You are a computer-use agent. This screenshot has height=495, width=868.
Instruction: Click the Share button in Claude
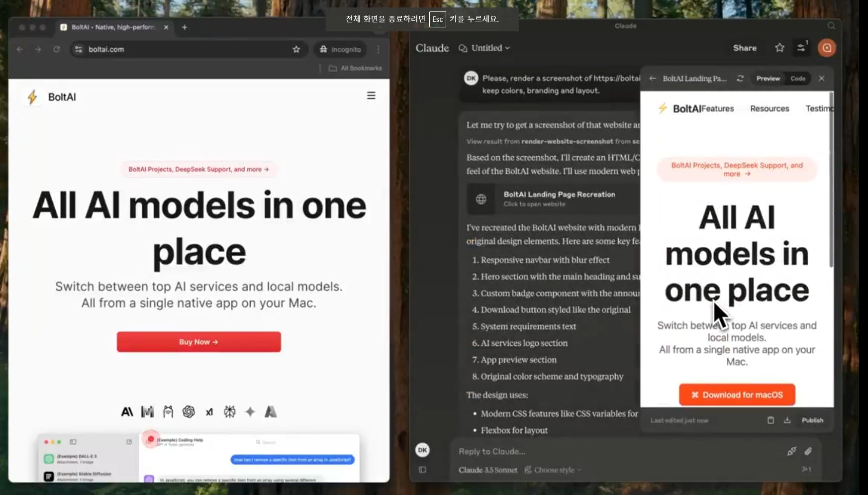pyautogui.click(x=745, y=48)
